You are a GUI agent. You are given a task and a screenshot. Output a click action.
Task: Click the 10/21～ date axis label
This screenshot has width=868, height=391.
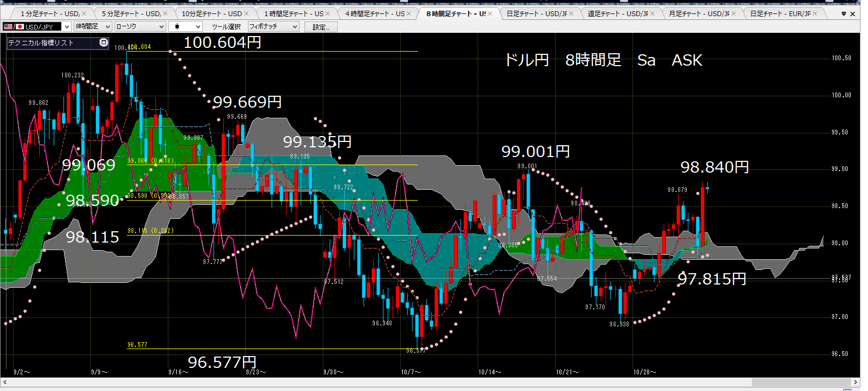567,372
